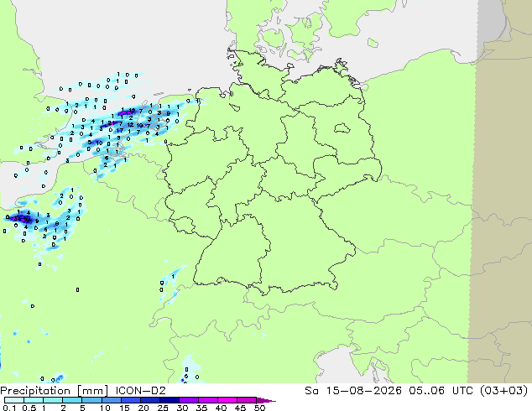
Task: Select legend swatch between 25 and 30
Action: (169, 400)
